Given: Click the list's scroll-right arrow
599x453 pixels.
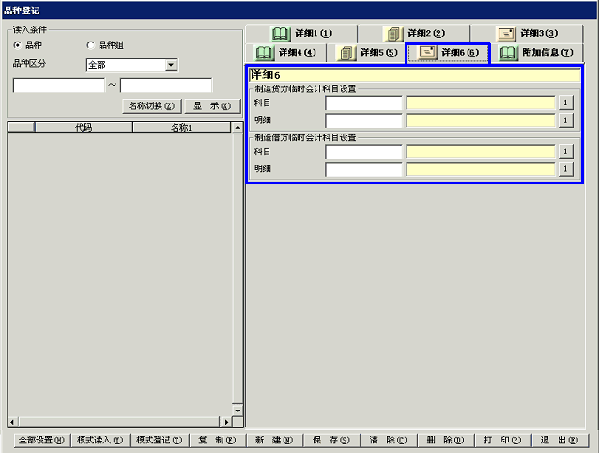Looking at the screenshot, I should 226,422.
